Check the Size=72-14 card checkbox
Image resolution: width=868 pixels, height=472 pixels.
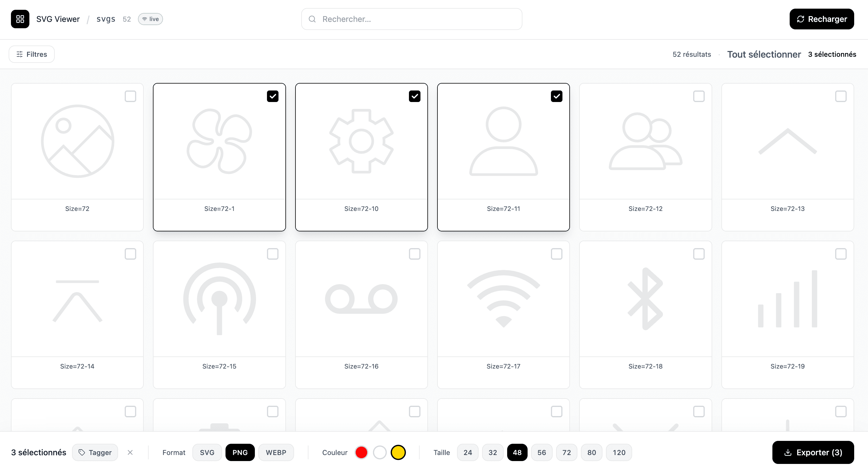click(x=130, y=254)
